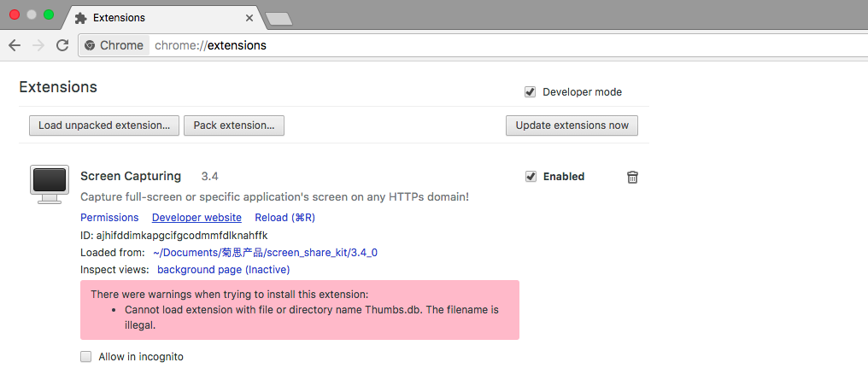Screen dimensions: 868x380
Task: Close the Extensions tab
Action: click(249, 18)
